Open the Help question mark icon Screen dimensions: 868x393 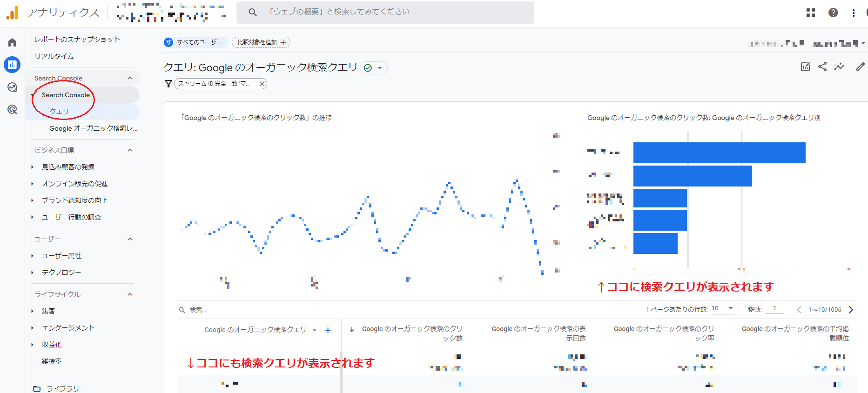click(x=833, y=13)
